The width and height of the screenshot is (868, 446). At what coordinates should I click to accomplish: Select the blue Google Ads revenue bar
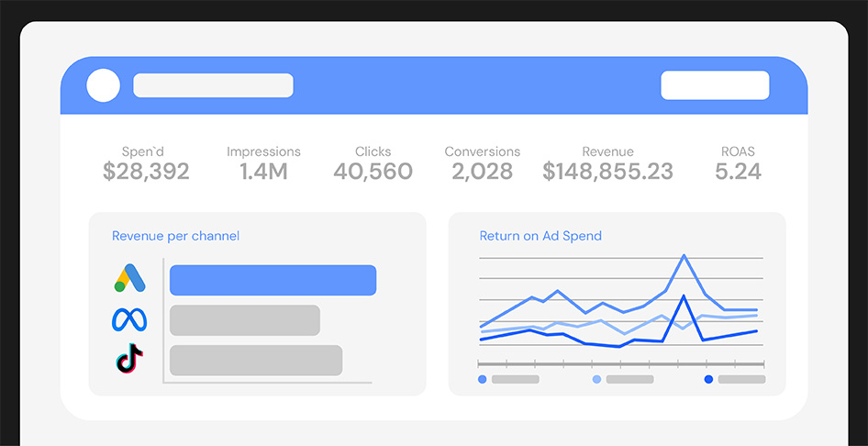pos(273,280)
